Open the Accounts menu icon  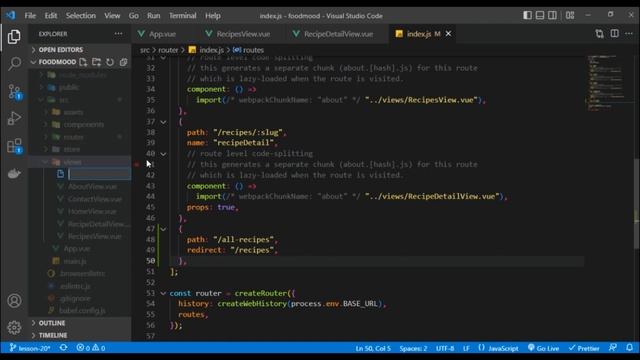point(14,301)
